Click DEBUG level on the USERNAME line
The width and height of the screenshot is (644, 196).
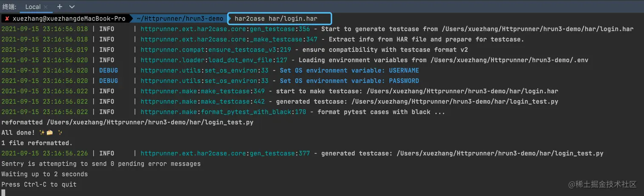[x=109, y=70]
